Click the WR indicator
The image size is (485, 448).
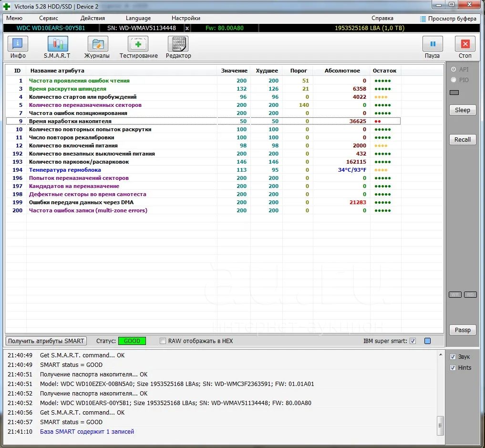pyautogui.click(x=455, y=294)
